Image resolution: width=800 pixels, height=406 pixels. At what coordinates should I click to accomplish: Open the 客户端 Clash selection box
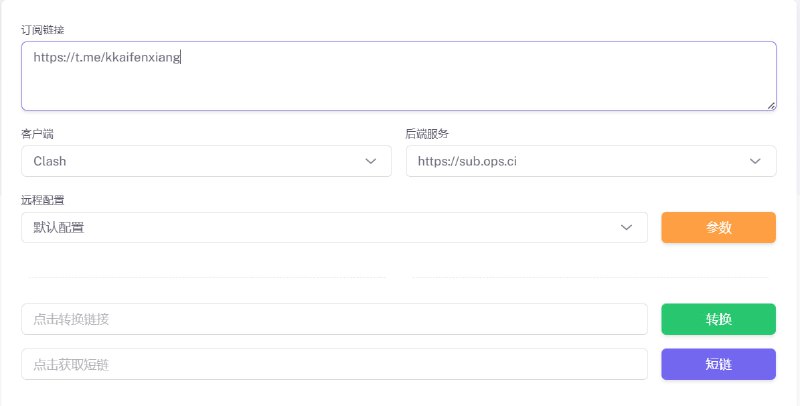point(200,161)
